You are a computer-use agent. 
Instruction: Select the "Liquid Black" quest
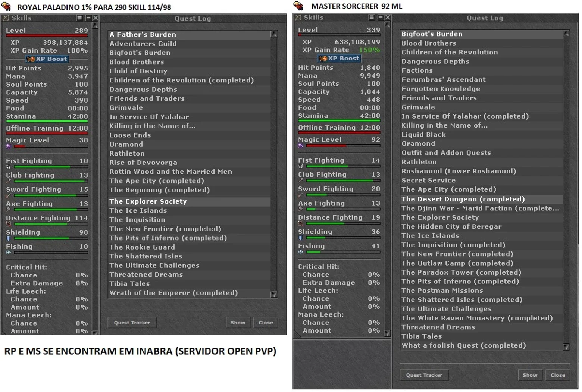(x=482, y=134)
